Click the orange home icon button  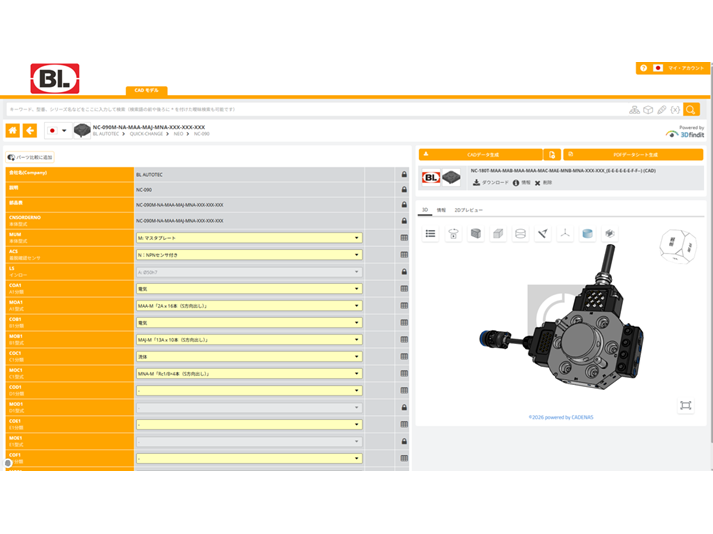[13, 131]
